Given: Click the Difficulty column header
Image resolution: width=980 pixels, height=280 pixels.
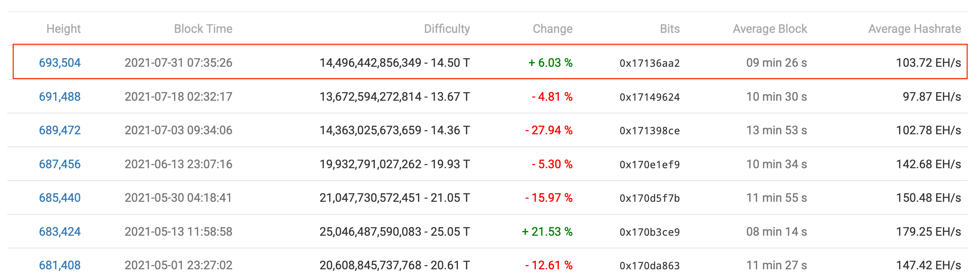Looking at the screenshot, I should [446, 29].
